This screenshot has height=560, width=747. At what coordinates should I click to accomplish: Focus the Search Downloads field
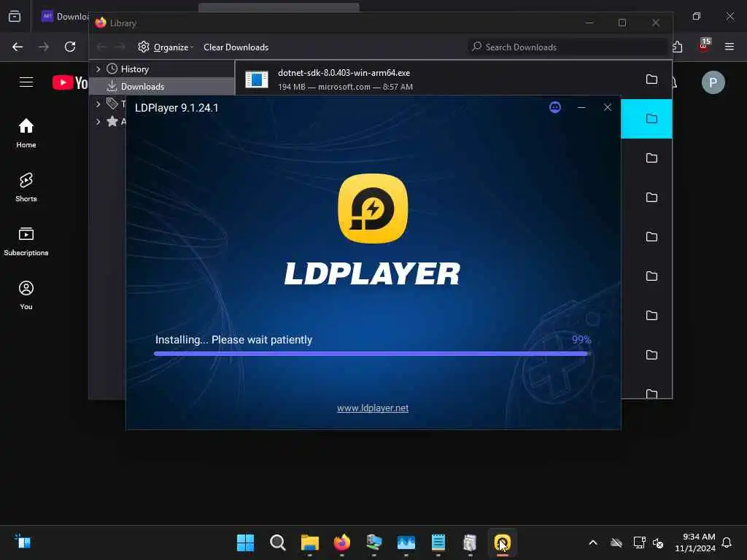(568, 47)
